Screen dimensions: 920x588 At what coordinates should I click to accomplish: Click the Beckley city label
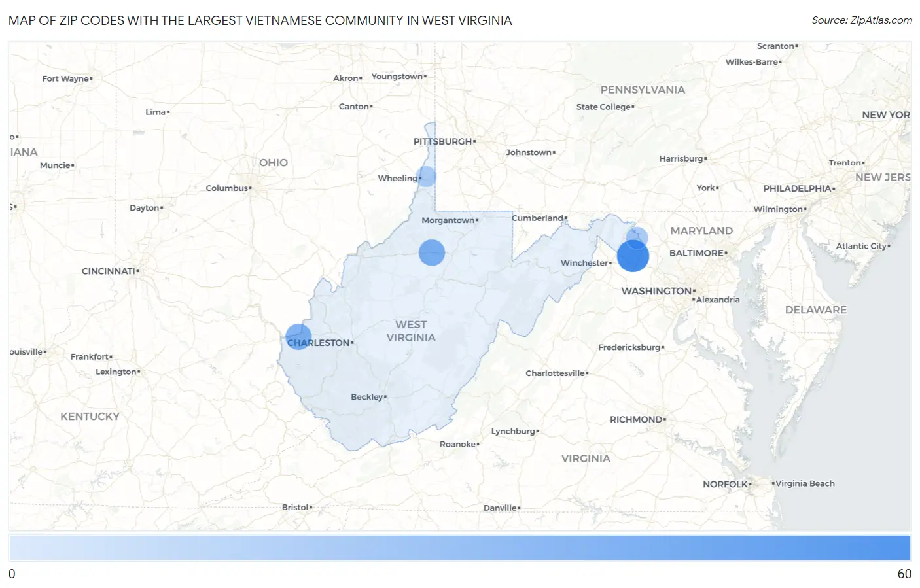tap(368, 397)
